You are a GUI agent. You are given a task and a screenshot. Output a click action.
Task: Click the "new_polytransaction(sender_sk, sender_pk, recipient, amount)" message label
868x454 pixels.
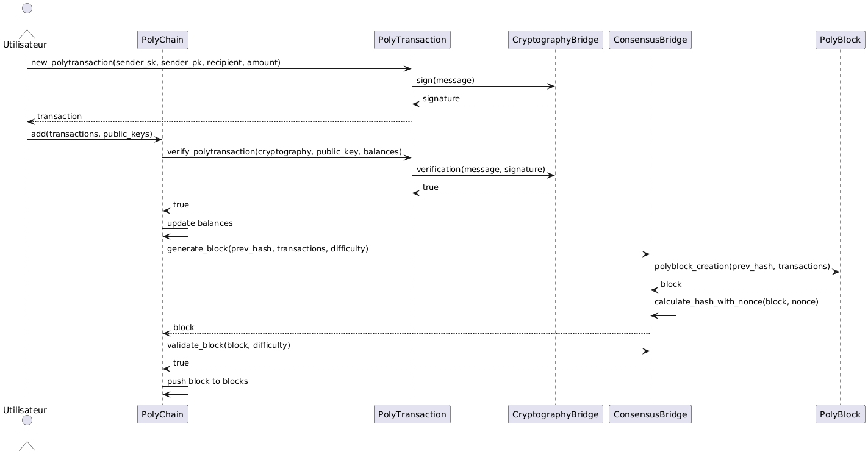point(156,63)
